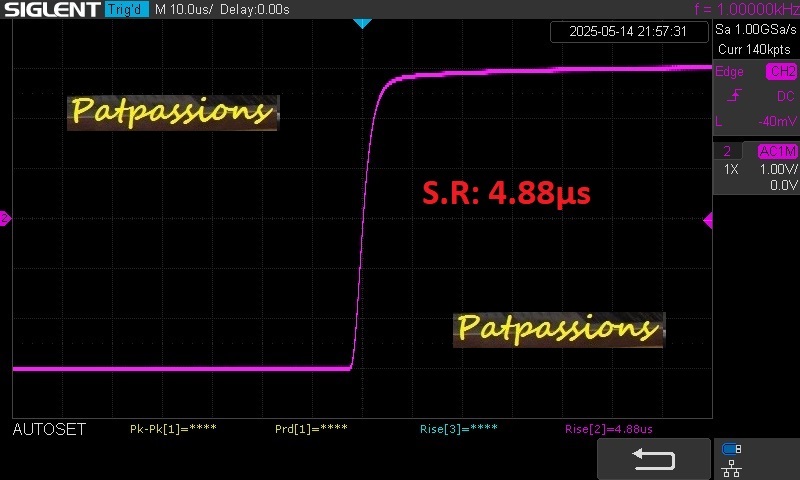Click the Sa 1.00GSa/s sample rate
The image size is (800, 480).
756,30
